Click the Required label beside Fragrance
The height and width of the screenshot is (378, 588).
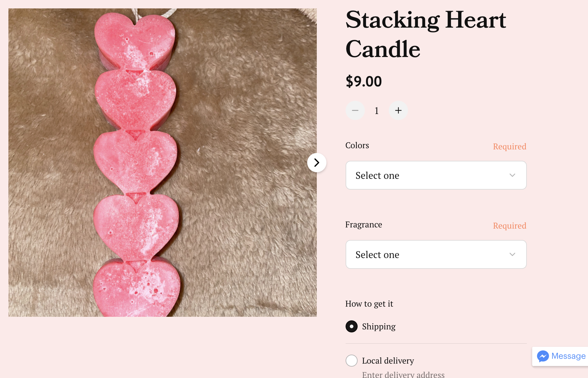click(x=509, y=226)
